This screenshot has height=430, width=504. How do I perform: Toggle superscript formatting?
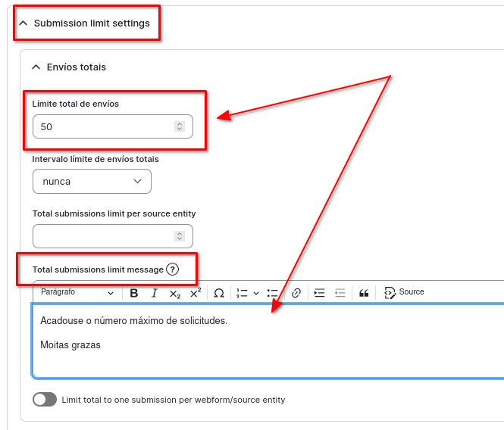coord(195,293)
